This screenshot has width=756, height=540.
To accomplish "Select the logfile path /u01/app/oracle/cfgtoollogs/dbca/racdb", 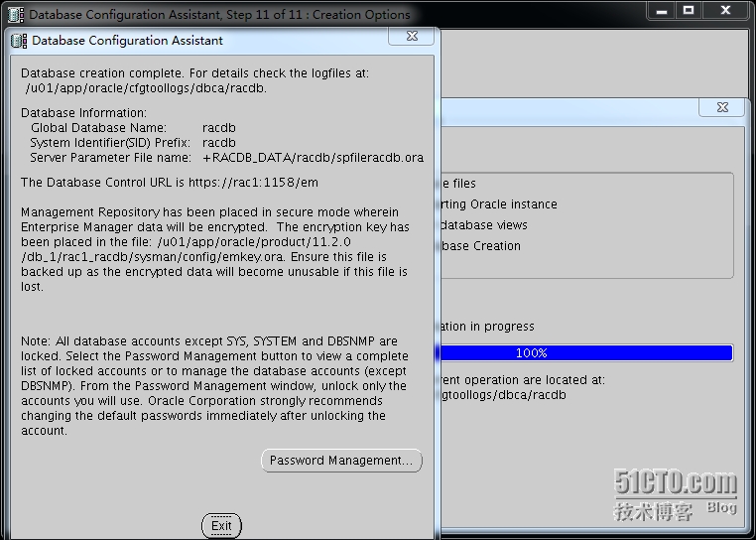I will (x=146, y=88).
